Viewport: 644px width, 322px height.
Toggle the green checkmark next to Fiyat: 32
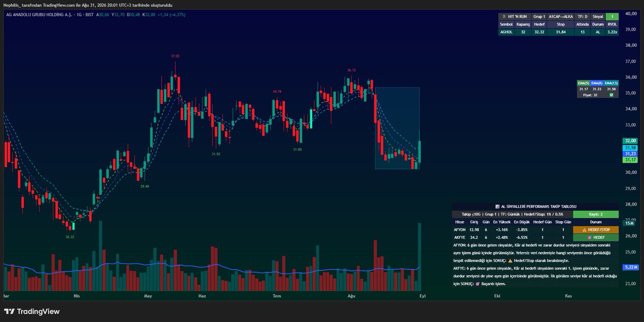pos(612,95)
